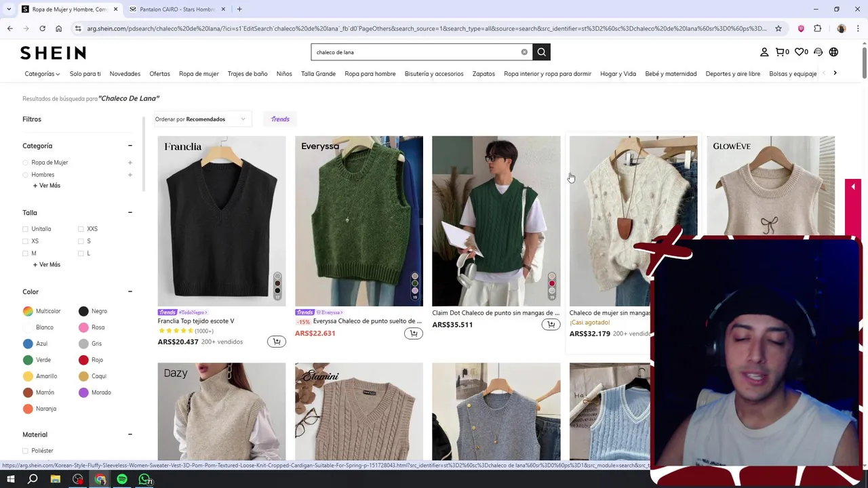Select Negro color swatch filter
Screen dimensions: 868x488
coord(83,311)
